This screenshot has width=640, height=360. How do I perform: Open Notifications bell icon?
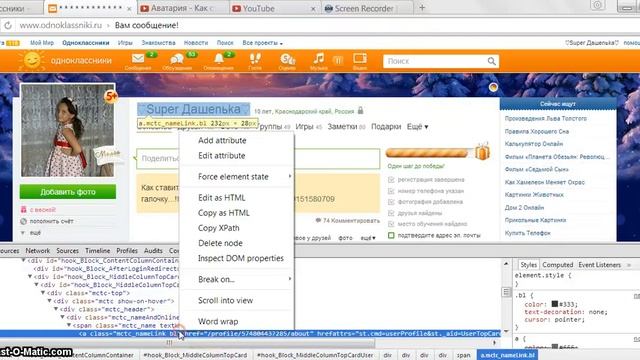pyautogui.click(x=219, y=59)
